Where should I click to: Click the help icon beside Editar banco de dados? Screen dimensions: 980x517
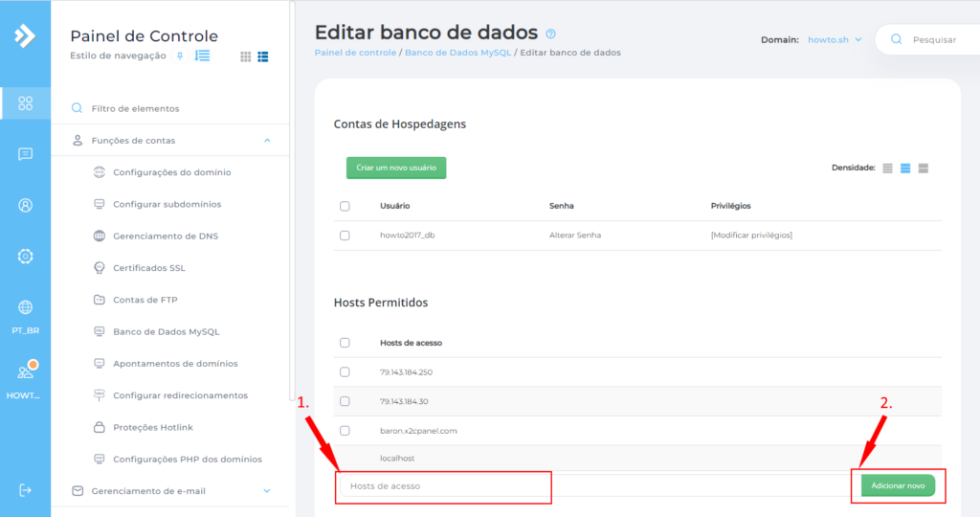pos(550,34)
